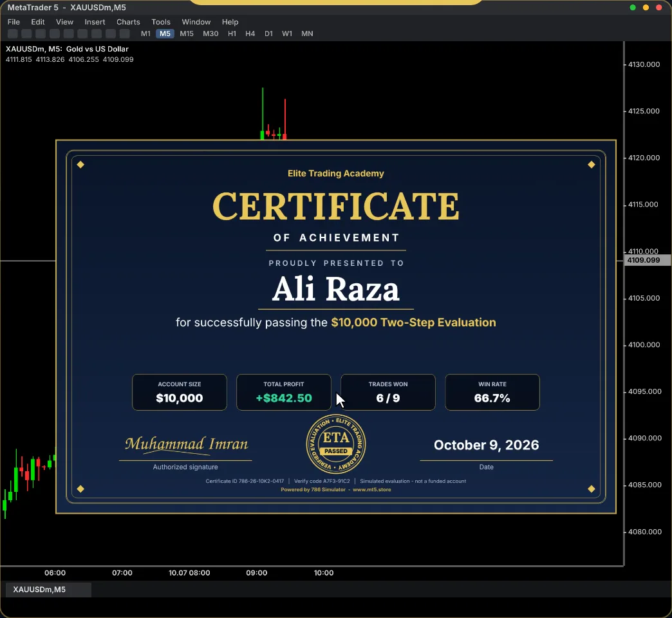
Task: Switch chart to W1 weekly timeframe
Action: (287, 33)
